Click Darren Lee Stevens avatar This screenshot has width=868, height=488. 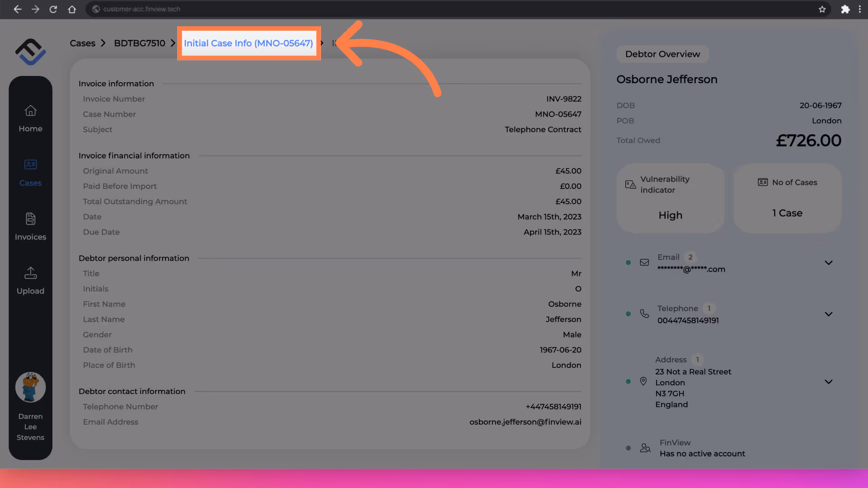[30, 387]
